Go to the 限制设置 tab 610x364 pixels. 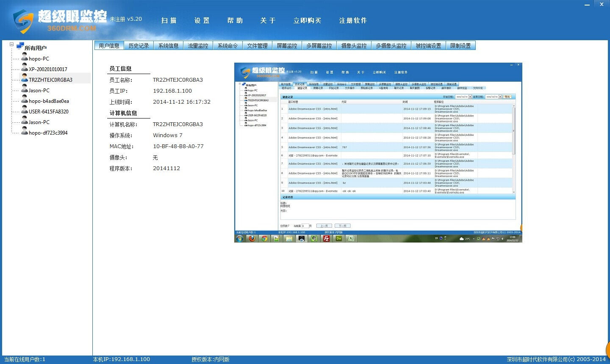(x=460, y=46)
